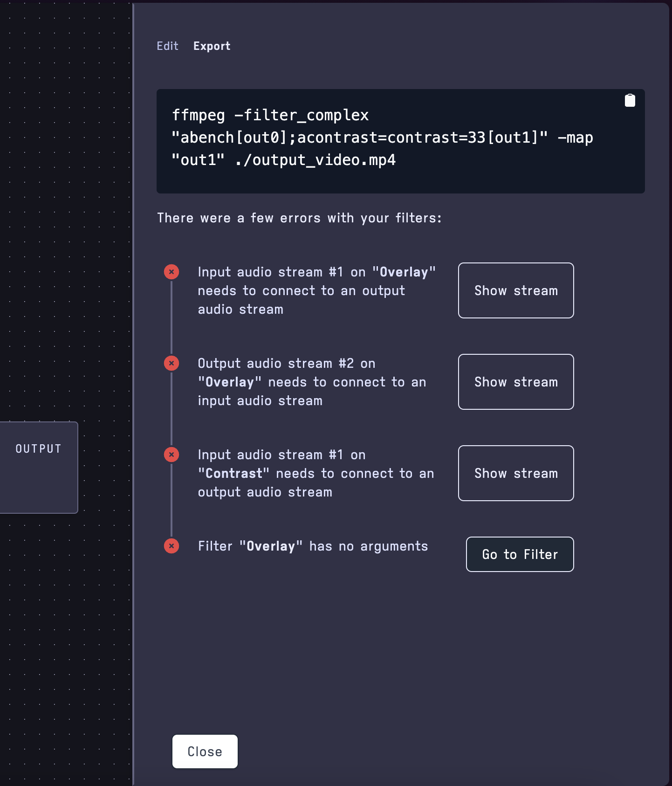Viewport: 672px width, 786px height.
Task: Click red error icon for Contrast input stream
Action: 171,455
